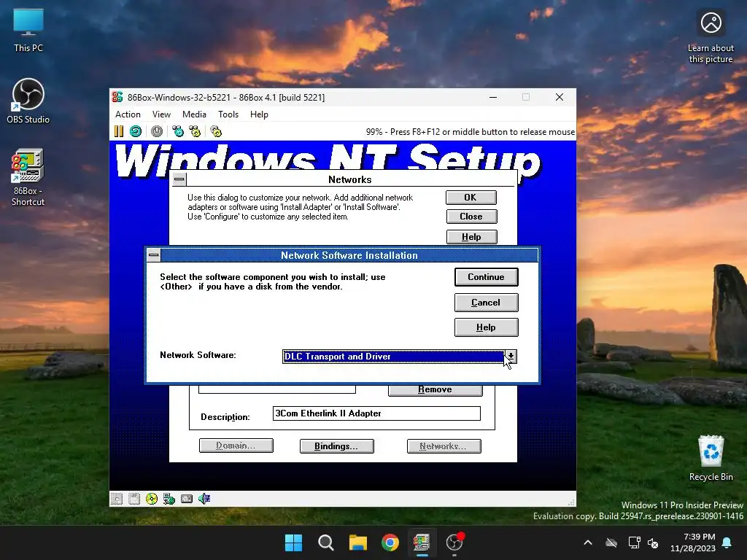Viewport: 747px width, 560px height.
Task: Select the 86Box taskbar button
Action: tap(422, 542)
